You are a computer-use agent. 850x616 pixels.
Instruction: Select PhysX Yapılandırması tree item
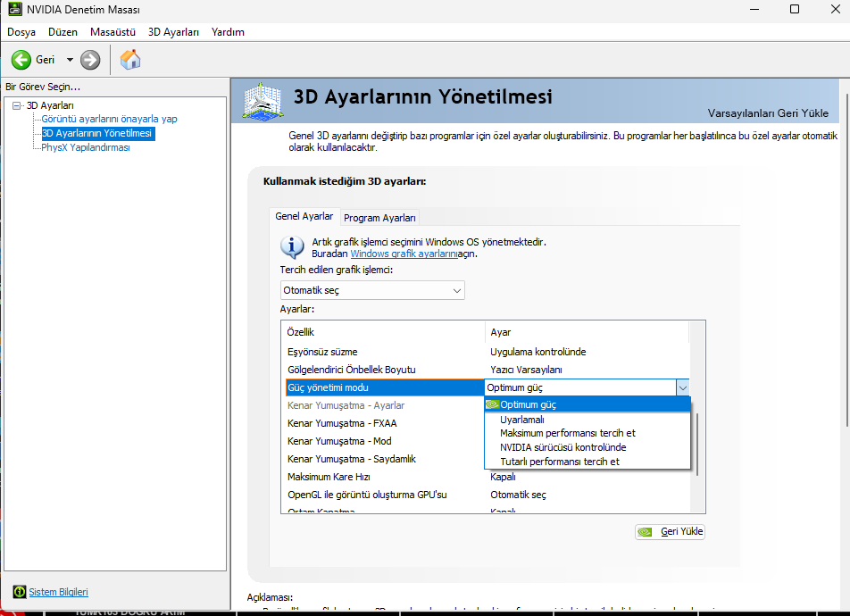86,147
